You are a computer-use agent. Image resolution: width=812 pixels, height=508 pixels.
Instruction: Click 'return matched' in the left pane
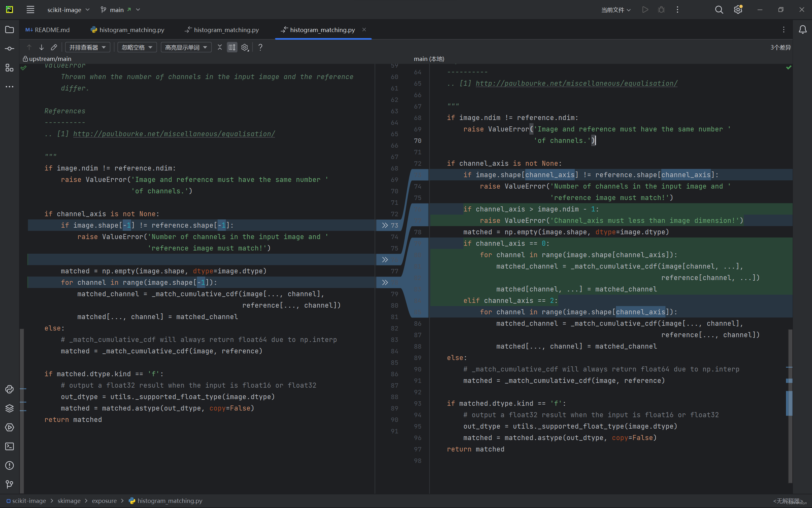coord(73,420)
